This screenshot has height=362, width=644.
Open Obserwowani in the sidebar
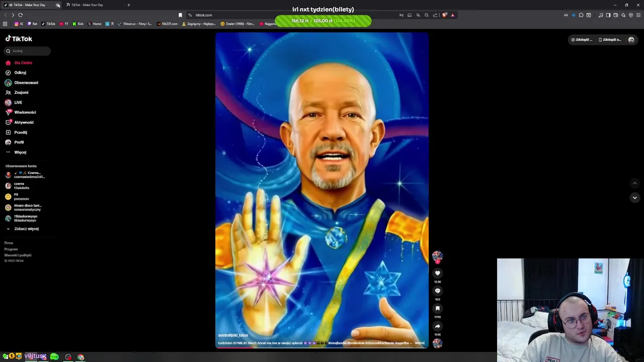point(22,82)
